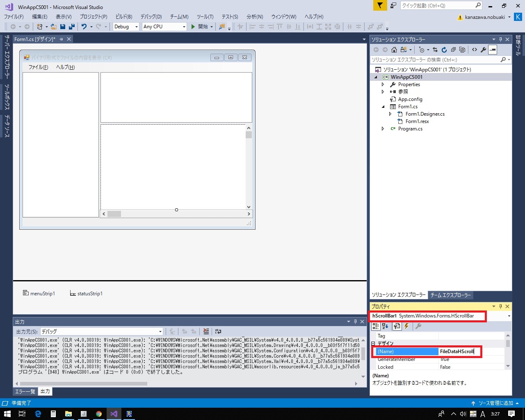
Task: Start debugging with the 開始 button
Action: (x=200, y=27)
